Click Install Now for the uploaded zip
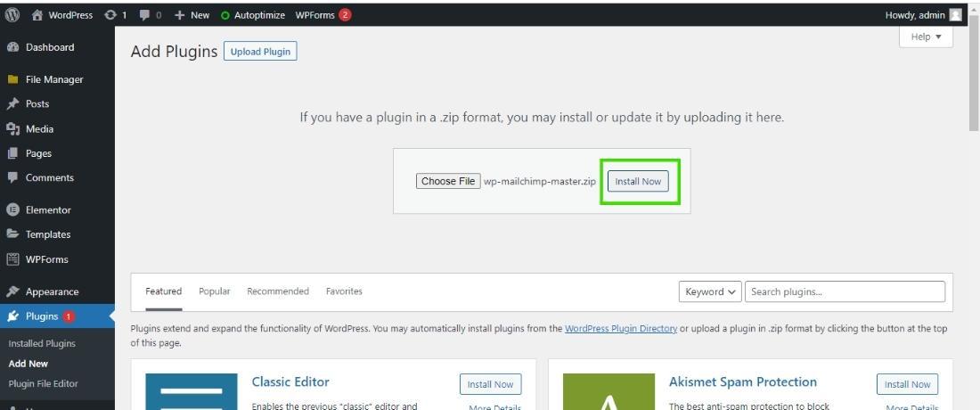The image size is (980, 410). click(x=638, y=181)
